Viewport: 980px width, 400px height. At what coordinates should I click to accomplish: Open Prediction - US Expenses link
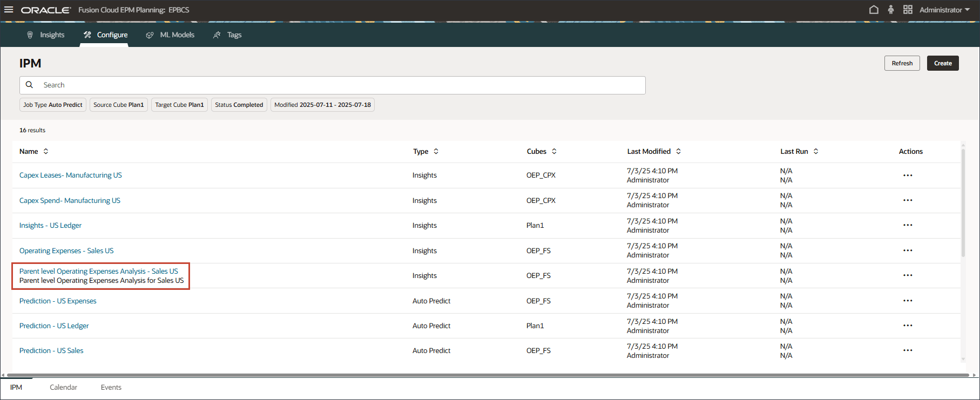58,301
